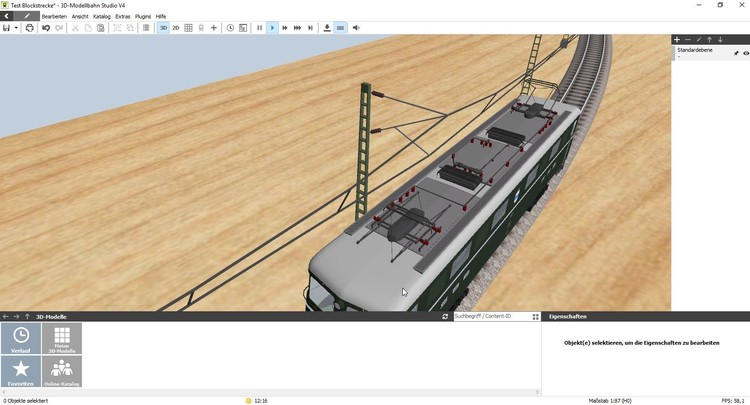Toggle the grid display icon
Screen dimensions: 750x405
pos(188,28)
